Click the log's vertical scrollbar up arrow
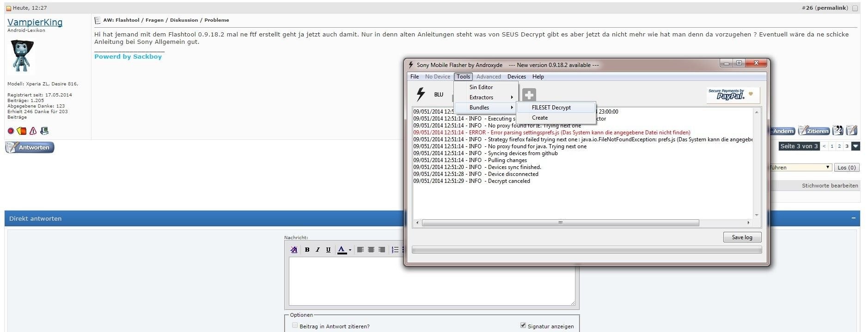This screenshot has width=868, height=332. point(757,112)
